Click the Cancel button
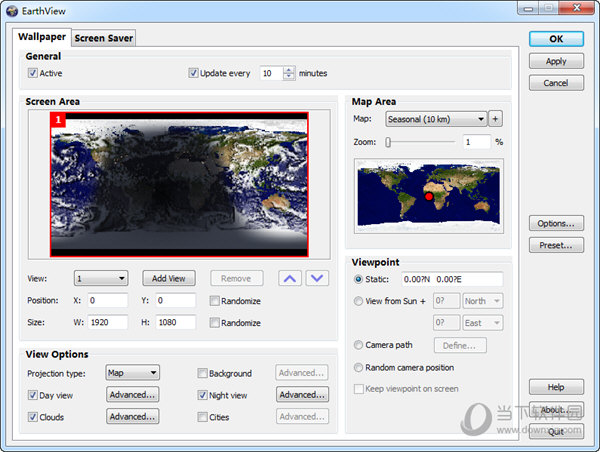The image size is (600, 452). click(556, 83)
